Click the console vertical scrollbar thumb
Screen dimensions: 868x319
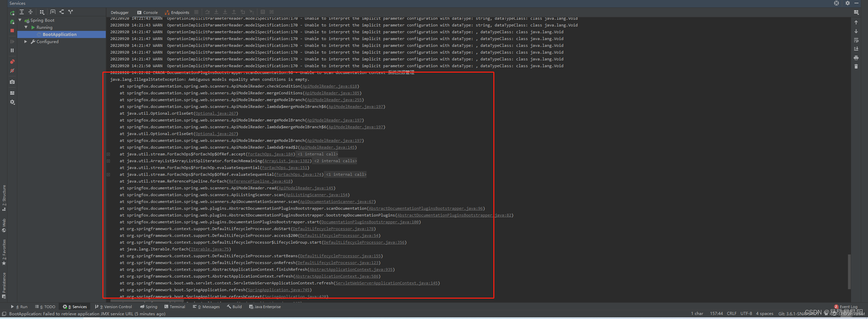849,271
